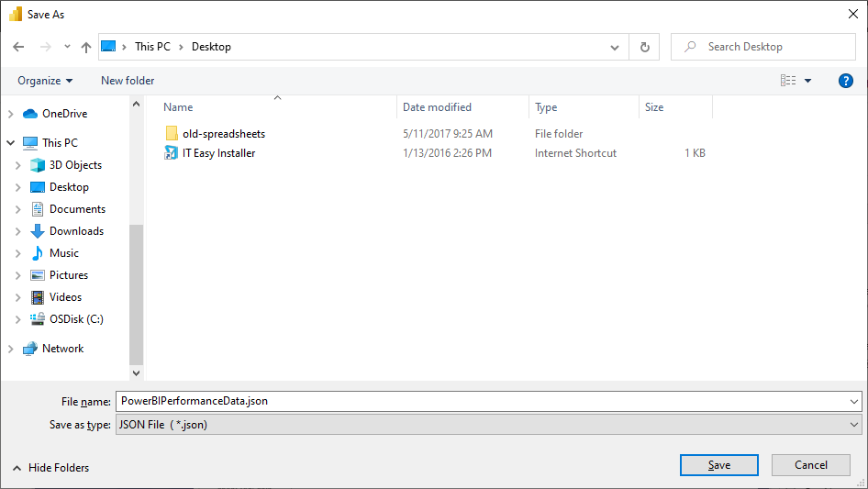The image size is (868, 489).
Task: Click the Desktop icon in sidebar
Action: pos(37,187)
